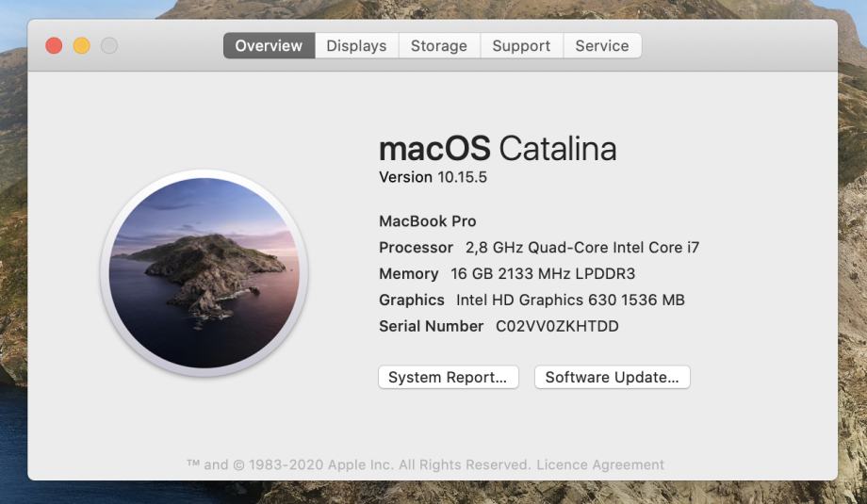
Task: Show the Service tab
Action: (x=601, y=46)
